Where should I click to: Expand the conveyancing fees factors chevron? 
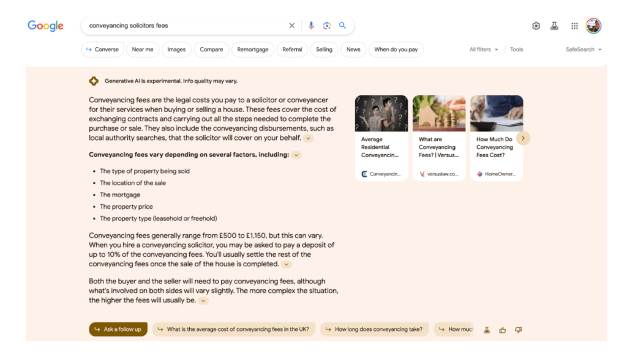296,155
